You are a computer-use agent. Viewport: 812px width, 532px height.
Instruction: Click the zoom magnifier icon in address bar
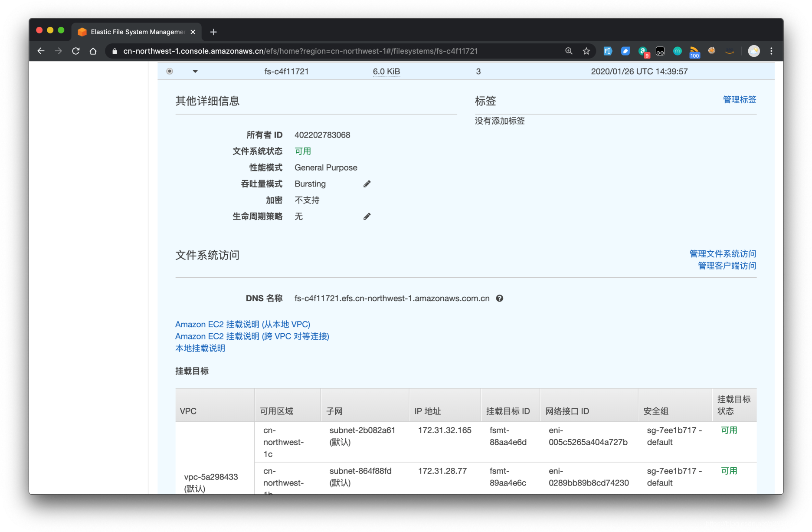click(569, 51)
